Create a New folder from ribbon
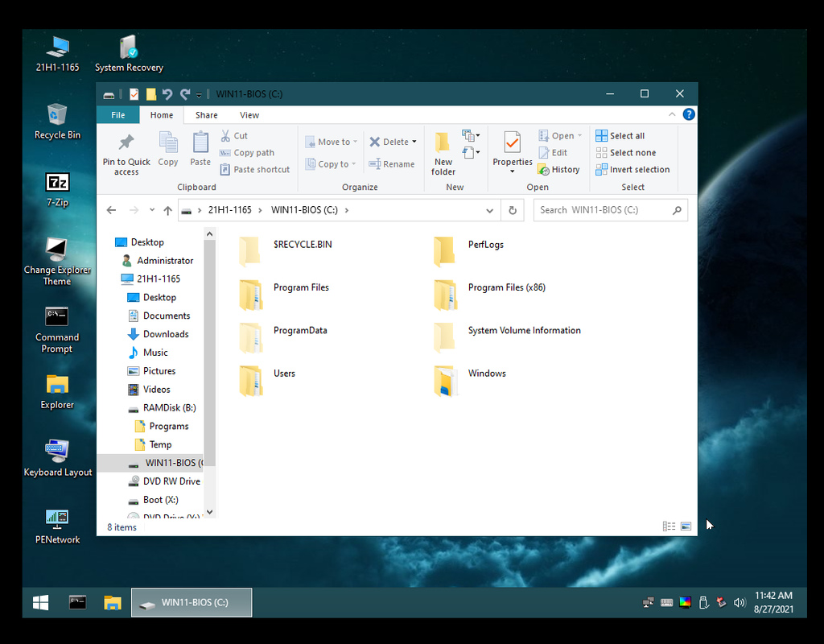Viewport: 824px width, 644px height. [443, 154]
